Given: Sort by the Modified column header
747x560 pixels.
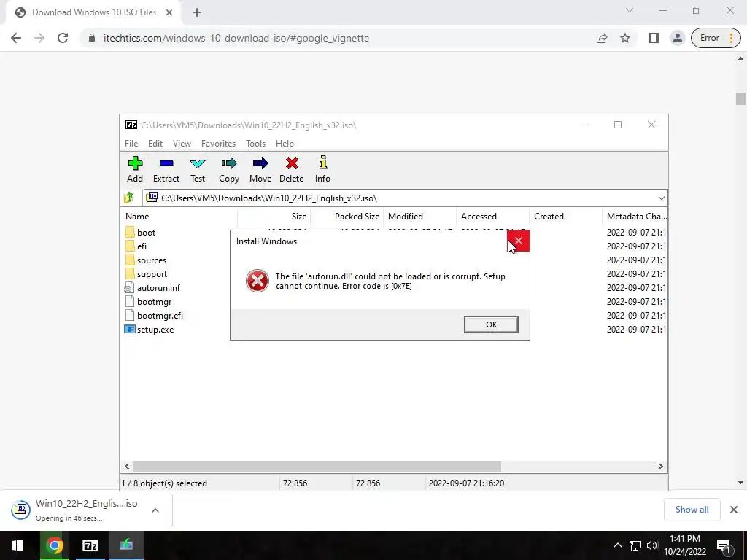Looking at the screenshot, I should (x=419, y=216).
